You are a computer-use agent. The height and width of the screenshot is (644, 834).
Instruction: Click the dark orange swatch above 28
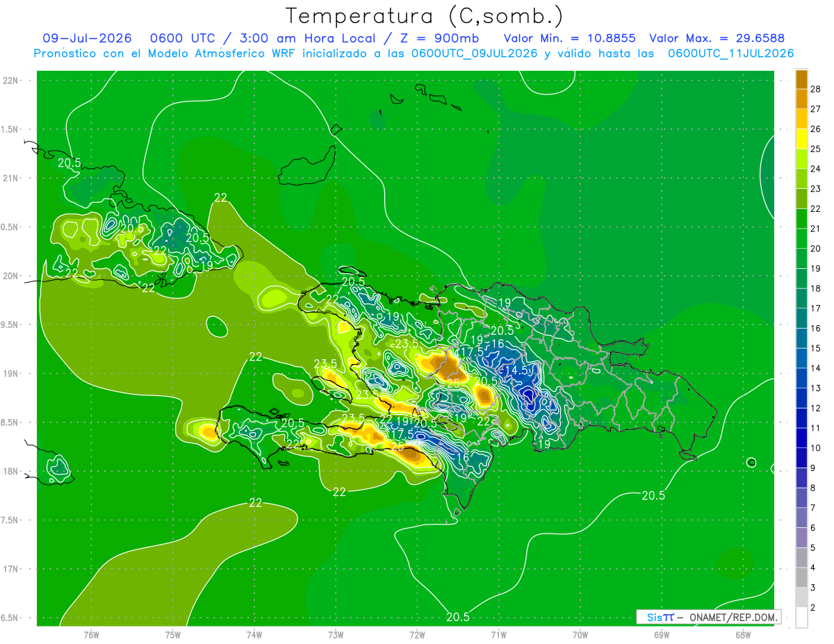point(801,79)
